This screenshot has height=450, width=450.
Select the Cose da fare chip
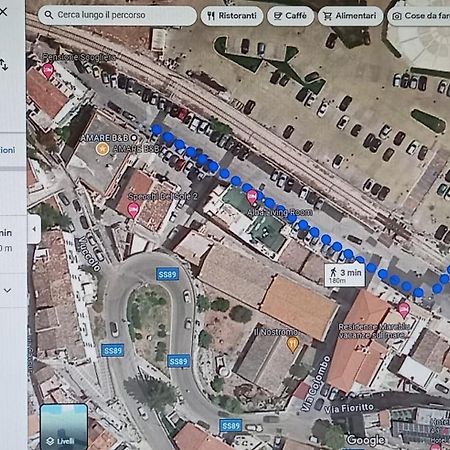coord(419,16)
